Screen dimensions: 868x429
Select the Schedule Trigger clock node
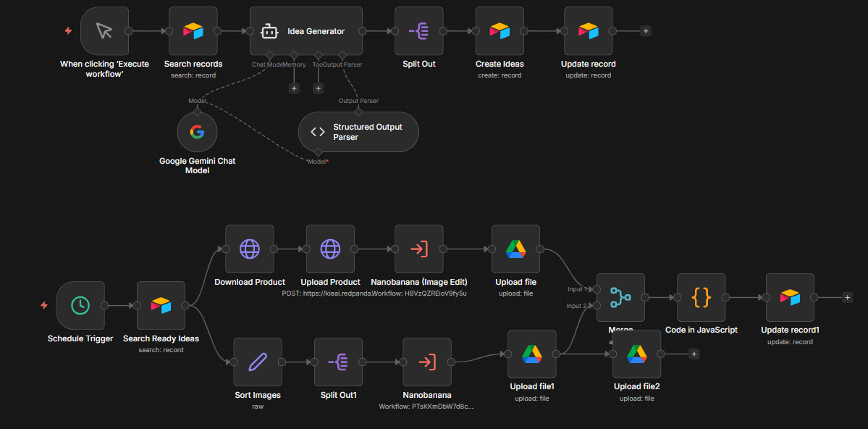coord(80,305)
